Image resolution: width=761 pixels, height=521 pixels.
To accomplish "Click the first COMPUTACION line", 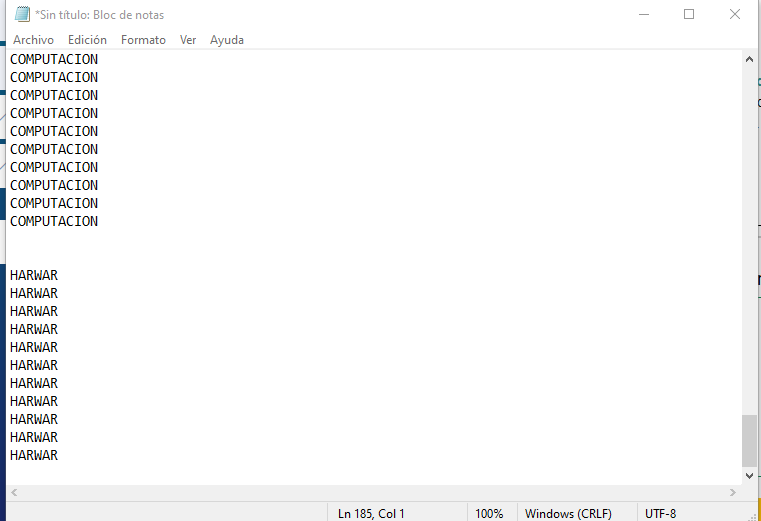I will click(x=54, y=59).
